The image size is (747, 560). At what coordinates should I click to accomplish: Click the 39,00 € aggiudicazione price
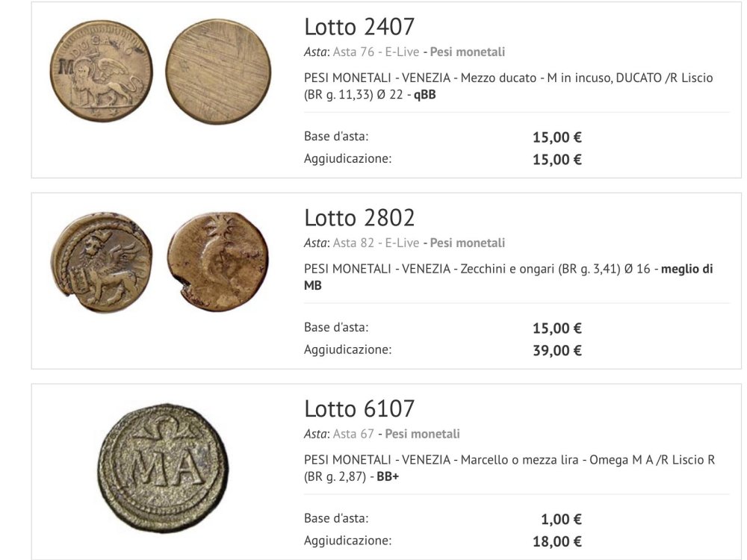(x=557, y=350)
